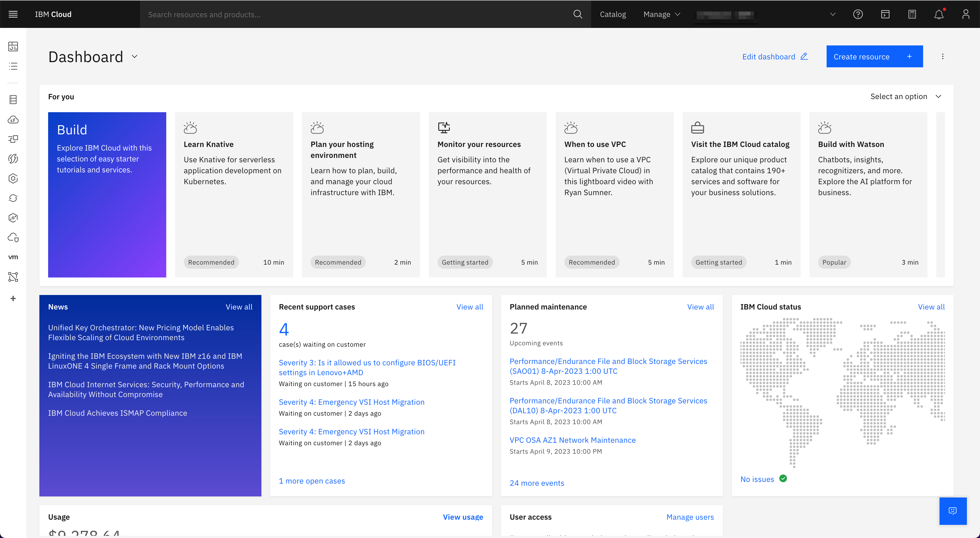This screenshot has width=980, height=538.
Task: Expand the Select an option dropdown
Action: click(x=906, y=96)
